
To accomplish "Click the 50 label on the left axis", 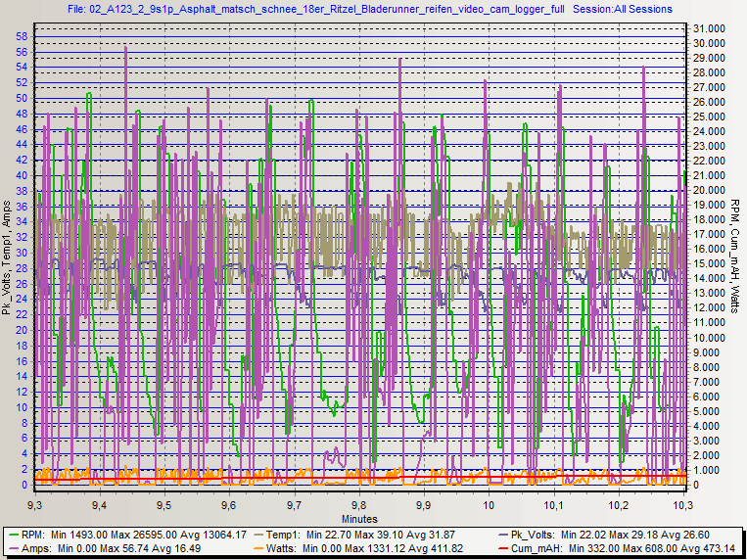I will pyautogui.click(x=23, y=99).
